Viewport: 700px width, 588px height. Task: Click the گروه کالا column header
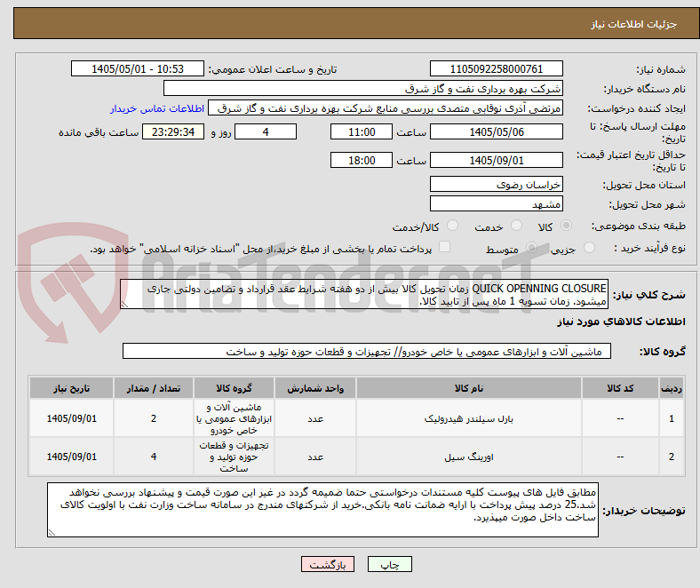pos(234,388)
